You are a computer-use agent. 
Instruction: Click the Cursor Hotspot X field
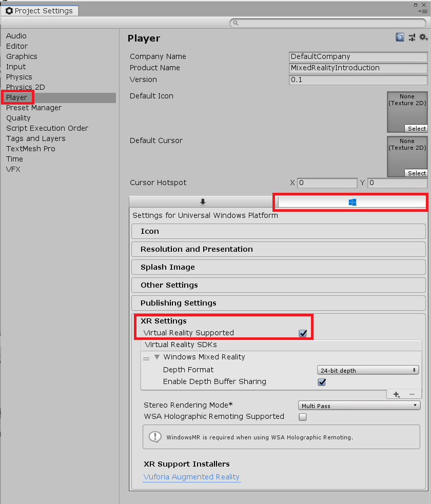(327, 183)
